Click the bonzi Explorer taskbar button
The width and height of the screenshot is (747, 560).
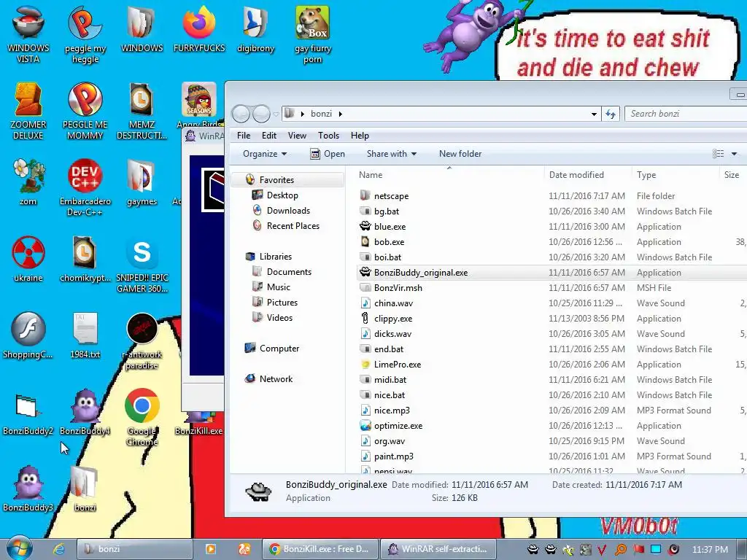134,549
